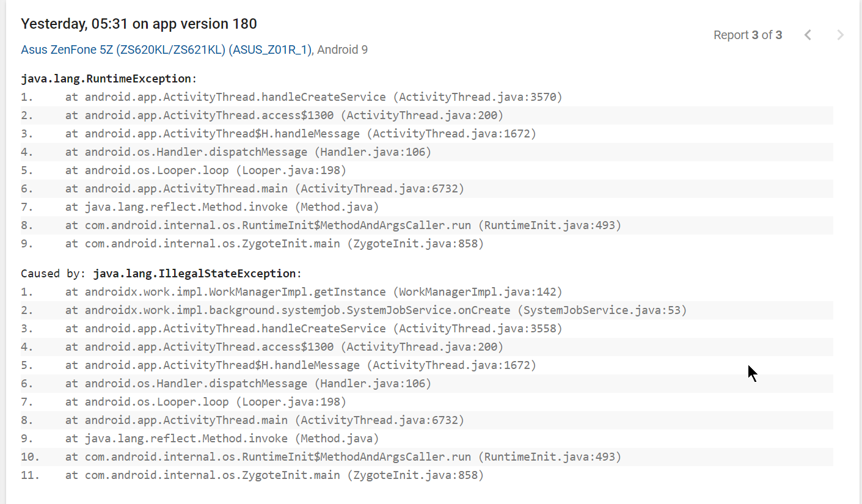This screenshot has height=504, width=862.
Task: Select the "Caused by" IllegalStateException header
Action: click(161, 273)
